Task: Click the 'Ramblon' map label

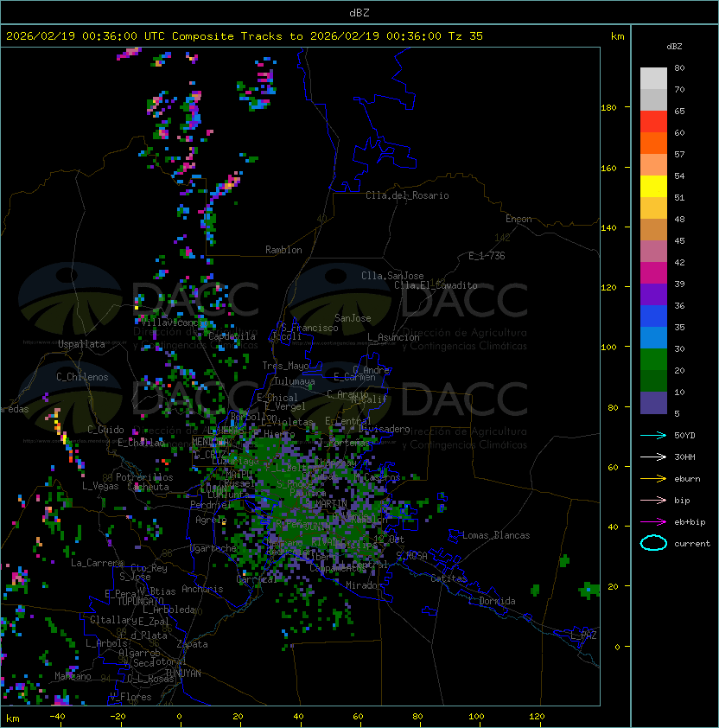Action: (x=283, y=250)
